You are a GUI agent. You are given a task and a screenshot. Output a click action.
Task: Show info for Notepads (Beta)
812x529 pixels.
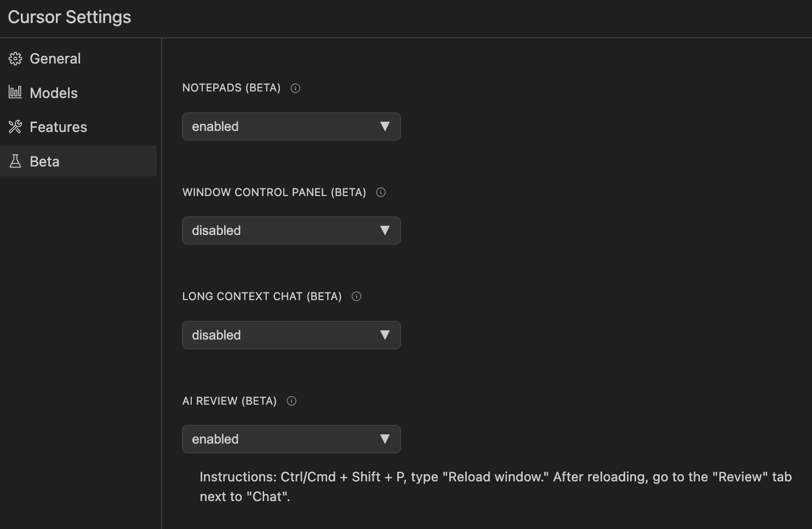(x=295, y=88)
